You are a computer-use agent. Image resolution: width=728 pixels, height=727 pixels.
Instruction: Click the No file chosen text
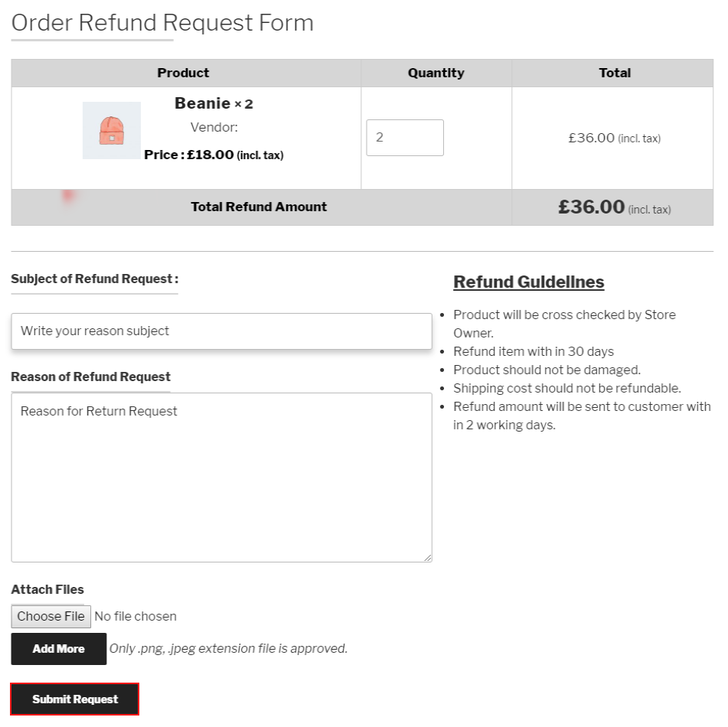135,616
